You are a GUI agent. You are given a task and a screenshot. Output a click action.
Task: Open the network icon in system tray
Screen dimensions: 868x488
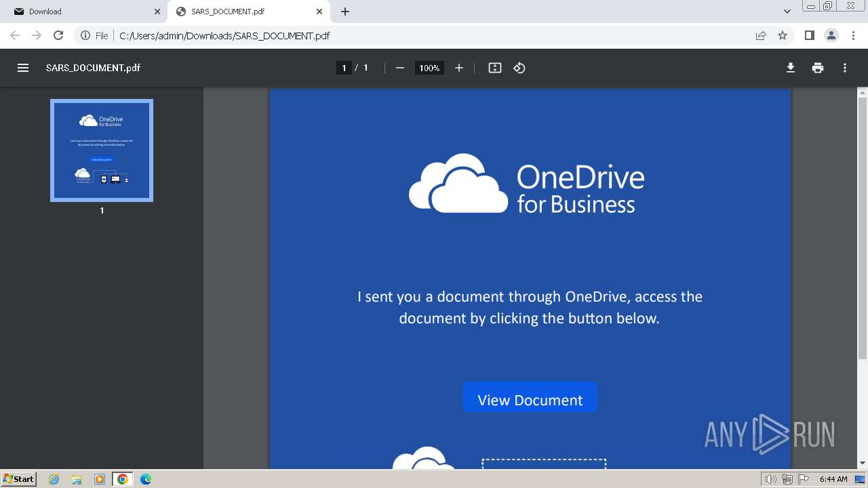click(787, 479)
